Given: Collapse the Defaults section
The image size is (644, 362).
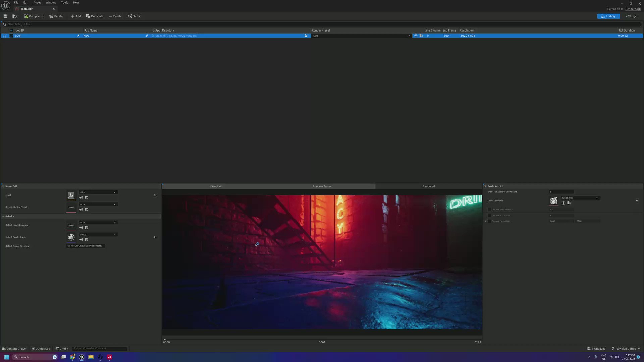Looking at the screenshot, I should (3, 216).
